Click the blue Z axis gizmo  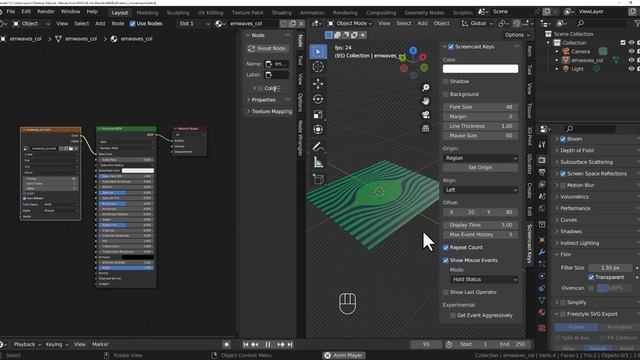coord(413,51)
